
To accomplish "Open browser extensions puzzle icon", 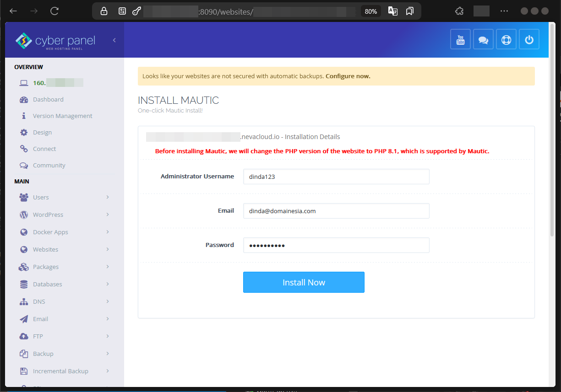I will (459, 11).
